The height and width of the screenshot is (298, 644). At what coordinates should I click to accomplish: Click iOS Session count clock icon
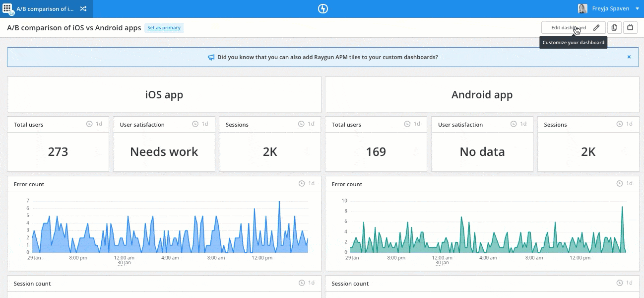pos(302,283)
